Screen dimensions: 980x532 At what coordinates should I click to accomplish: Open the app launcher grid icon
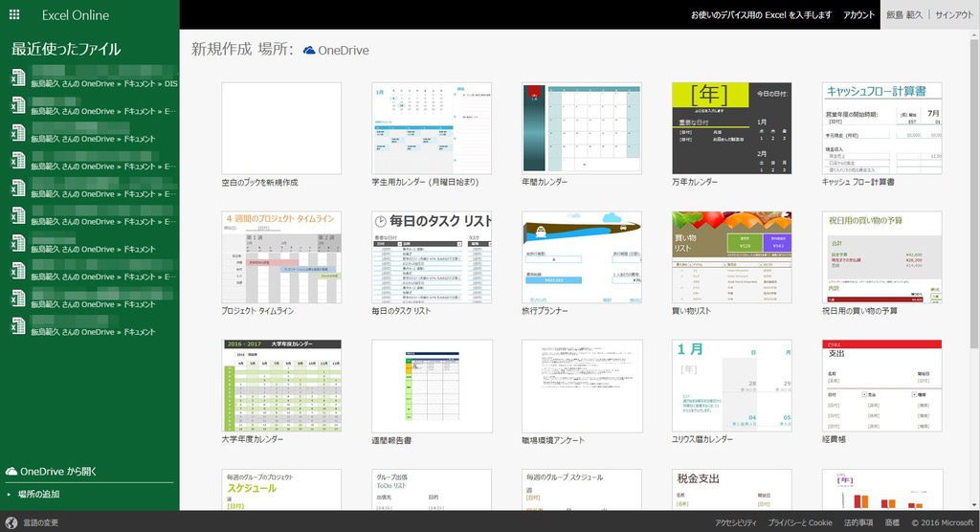[x=14, y=14]
